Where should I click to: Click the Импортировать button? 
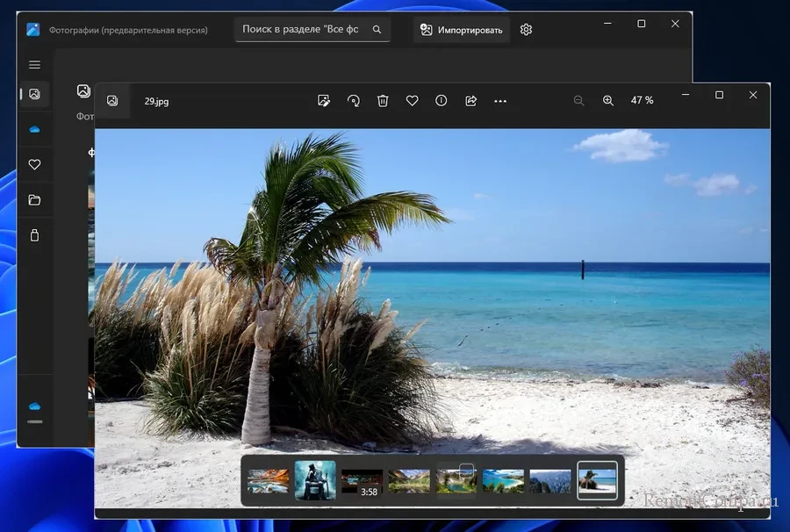tap(462, 30)
